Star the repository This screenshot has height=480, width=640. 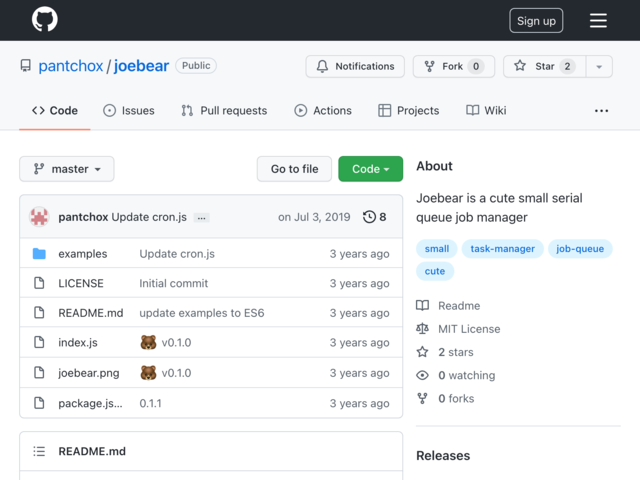(x=544, y=66)
